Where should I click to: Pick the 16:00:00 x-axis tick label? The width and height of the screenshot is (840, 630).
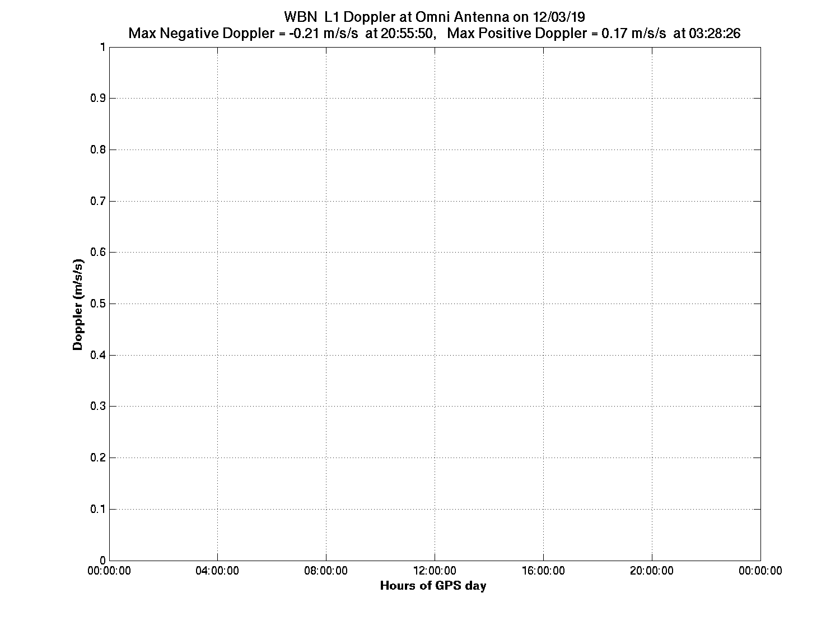tap(544, 571)
